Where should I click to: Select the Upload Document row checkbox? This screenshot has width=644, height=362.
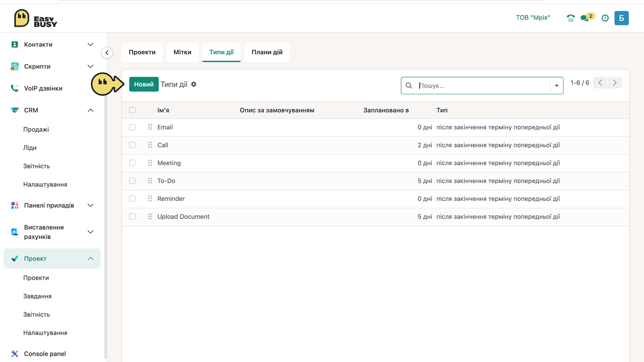tap(132, 217)
